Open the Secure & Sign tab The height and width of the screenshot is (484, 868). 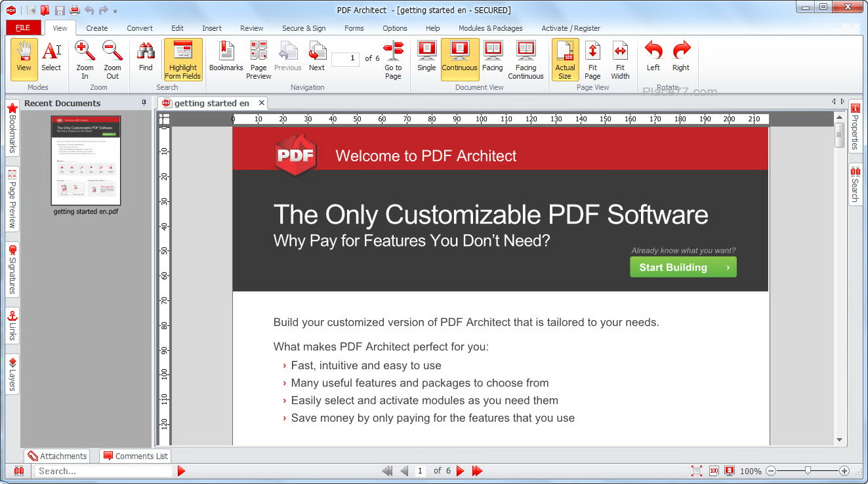304,28
